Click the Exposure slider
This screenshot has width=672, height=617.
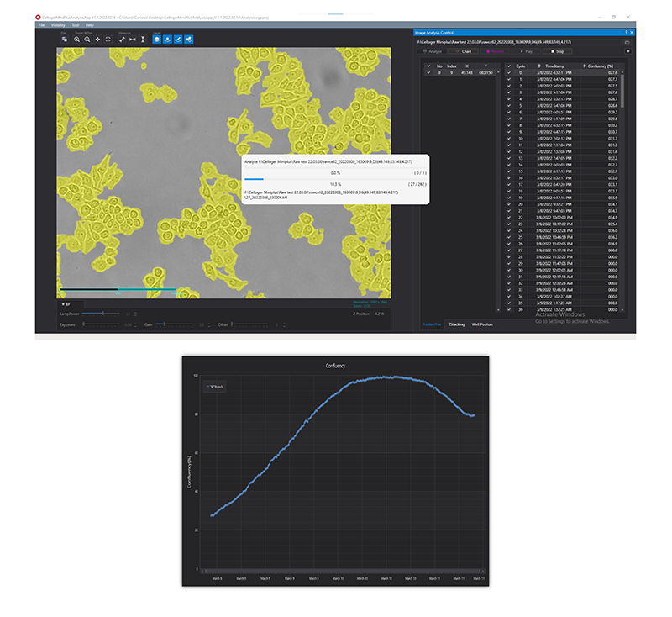tap(101, 324)
